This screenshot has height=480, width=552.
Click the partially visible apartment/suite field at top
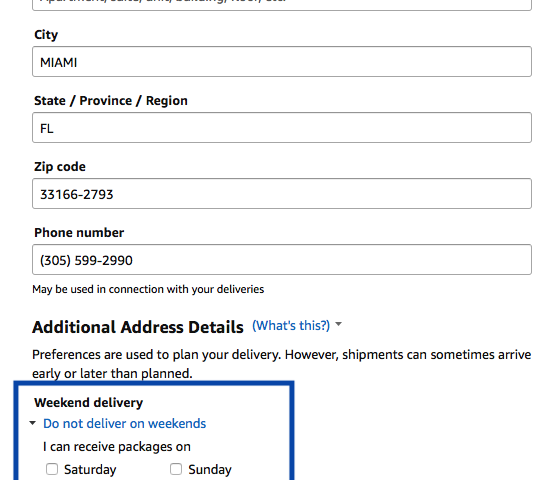point(282,5)
